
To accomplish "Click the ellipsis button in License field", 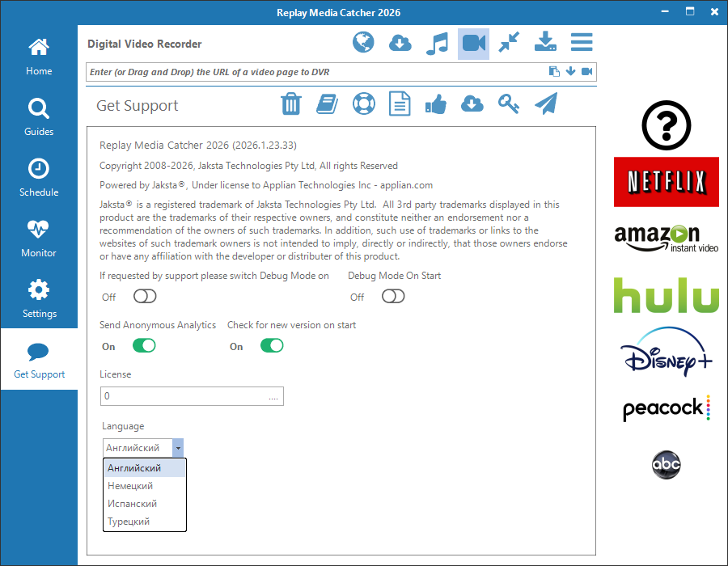I will (x=273, y=397).
